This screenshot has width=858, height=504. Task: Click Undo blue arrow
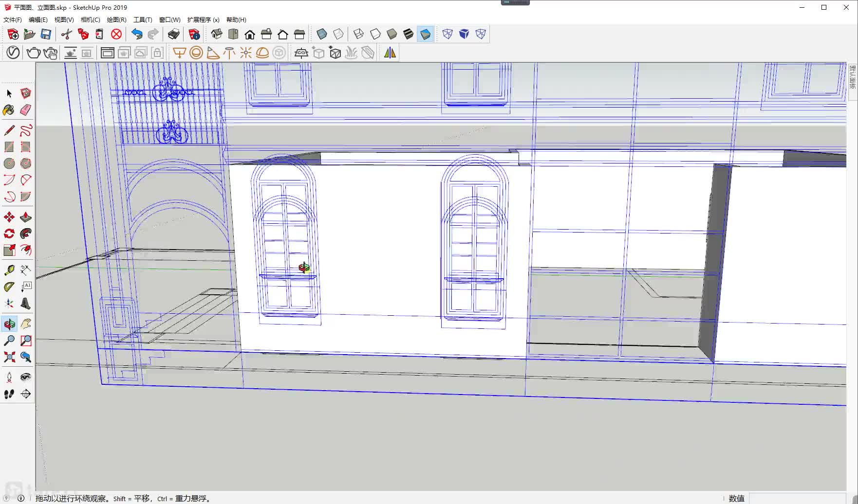point(137,34)
